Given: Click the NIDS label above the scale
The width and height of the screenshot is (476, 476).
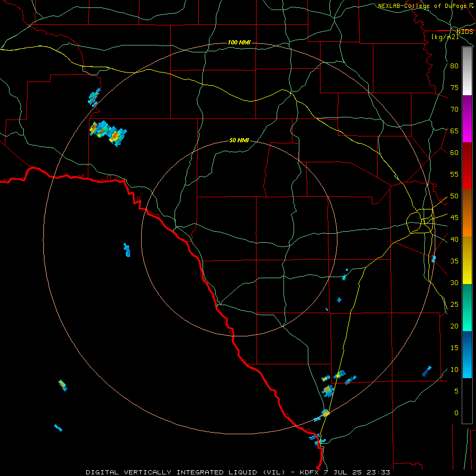Looking at the screenshot, I should 464,31.
